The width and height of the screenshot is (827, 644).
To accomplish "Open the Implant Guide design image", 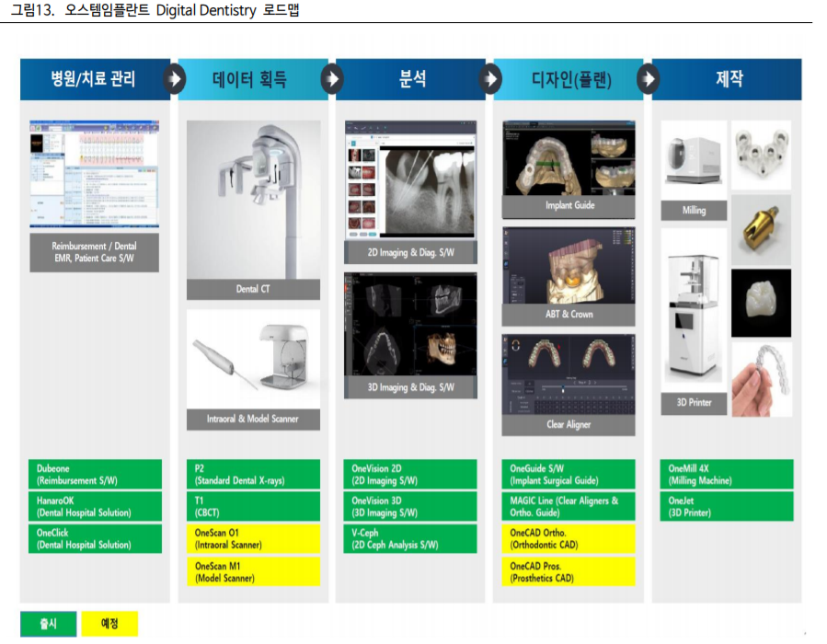I will pos(569,158).
